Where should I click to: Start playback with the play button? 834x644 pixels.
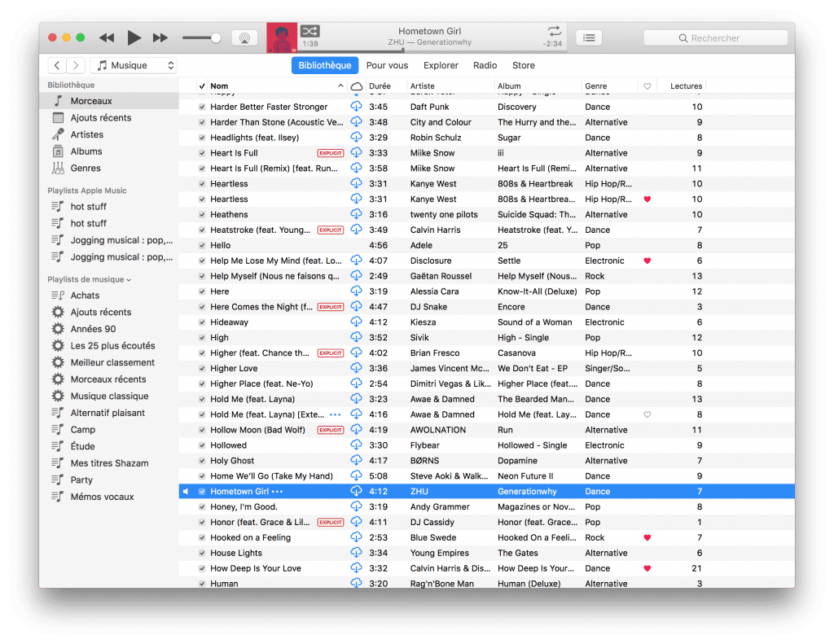134,37
